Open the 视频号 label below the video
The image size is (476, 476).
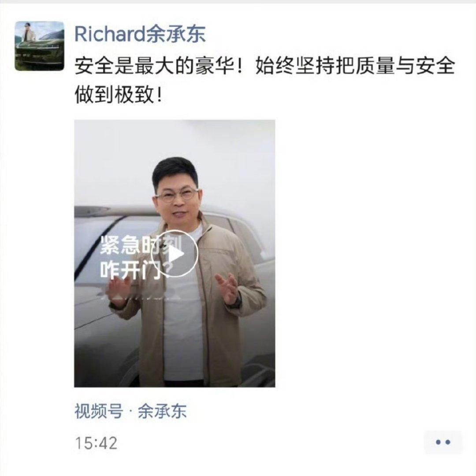[99, 411]
